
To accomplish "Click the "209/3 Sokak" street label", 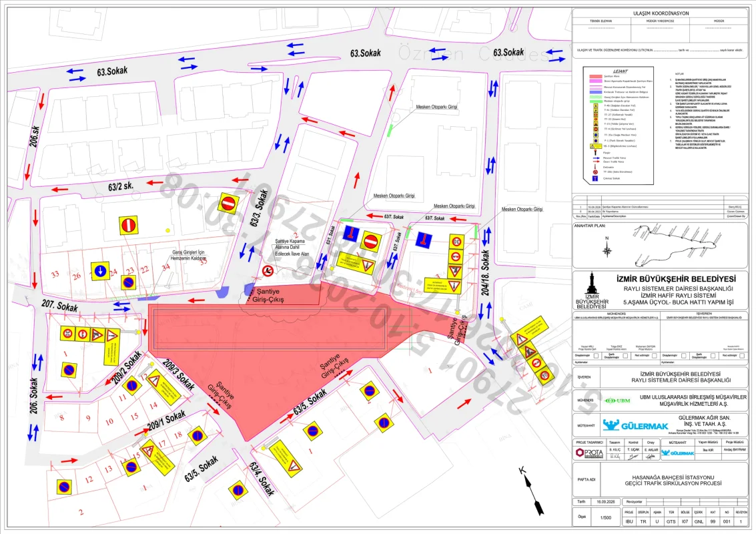I will click(x=179, y=375).
